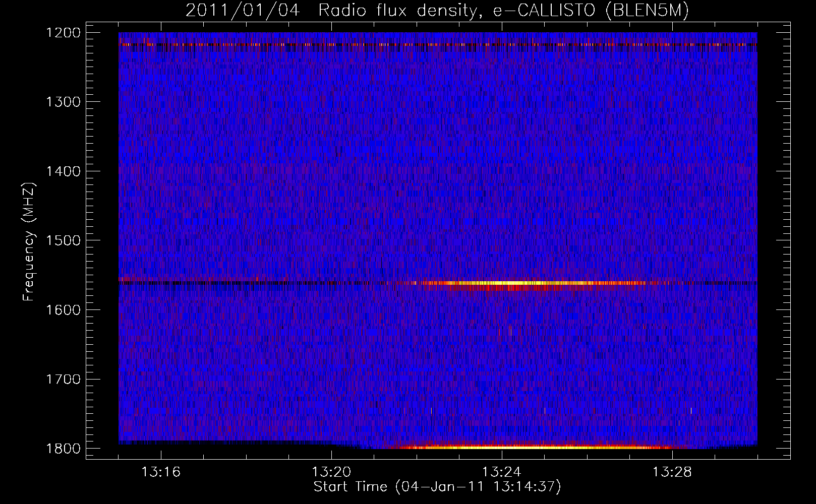Click the 13:24 time tick label
The height and width of the screenshot is (504, 816).
point(502,472)
